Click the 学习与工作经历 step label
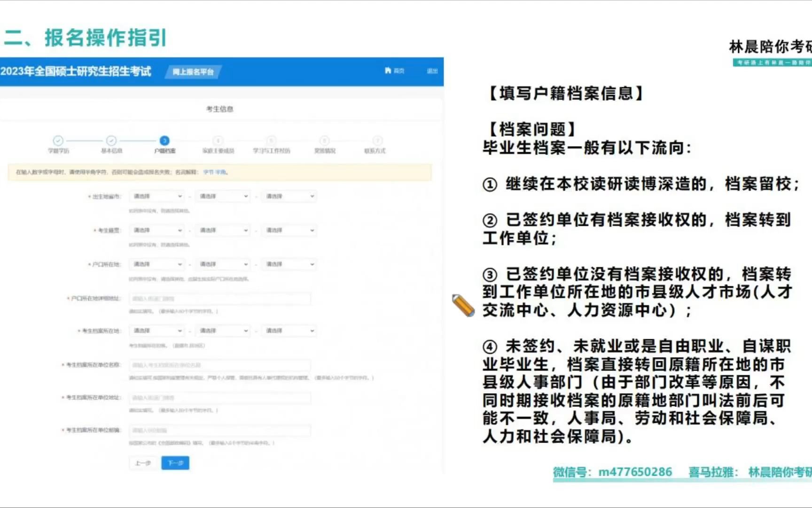Viewport: 812px width, 508px height. (x=272, y=151)
